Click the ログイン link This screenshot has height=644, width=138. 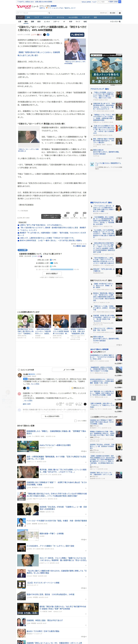coord(42,8)
